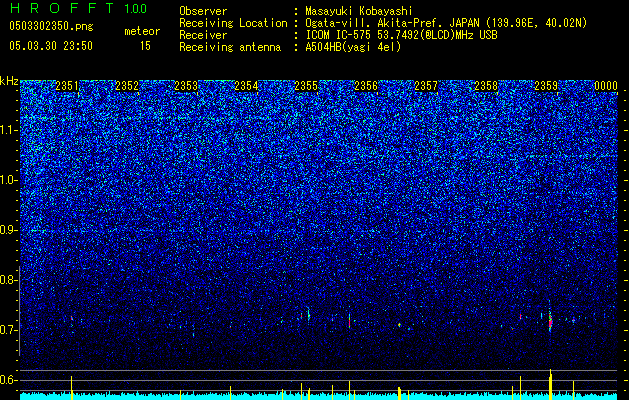Screen dimensions: 629x400
Task: Click the 2358 time marker
Action: pos(486,86)
